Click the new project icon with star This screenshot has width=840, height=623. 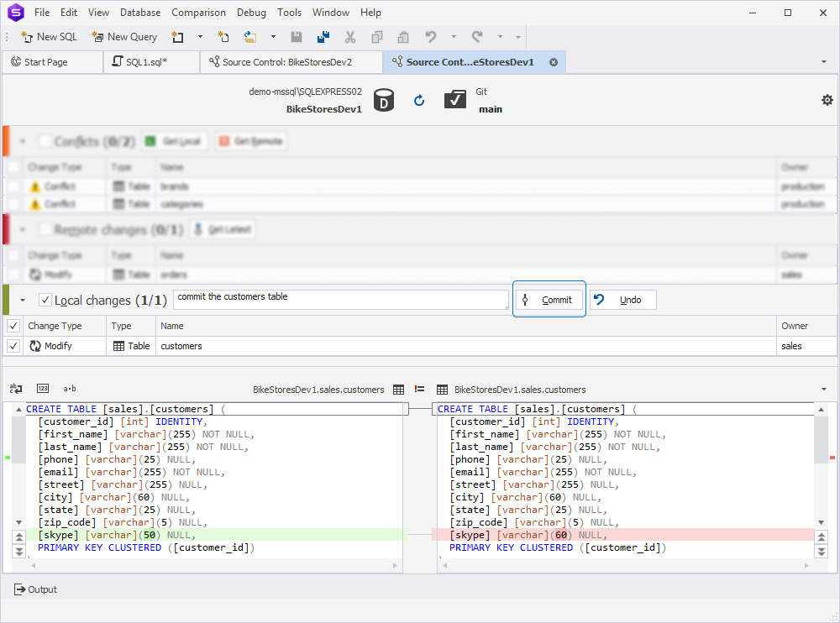coord(223,37)
